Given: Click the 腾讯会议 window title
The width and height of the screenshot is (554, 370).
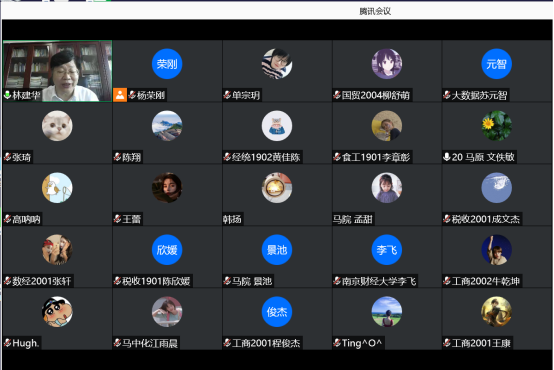Looking at the screenshot, I should (x=375, y=11).
